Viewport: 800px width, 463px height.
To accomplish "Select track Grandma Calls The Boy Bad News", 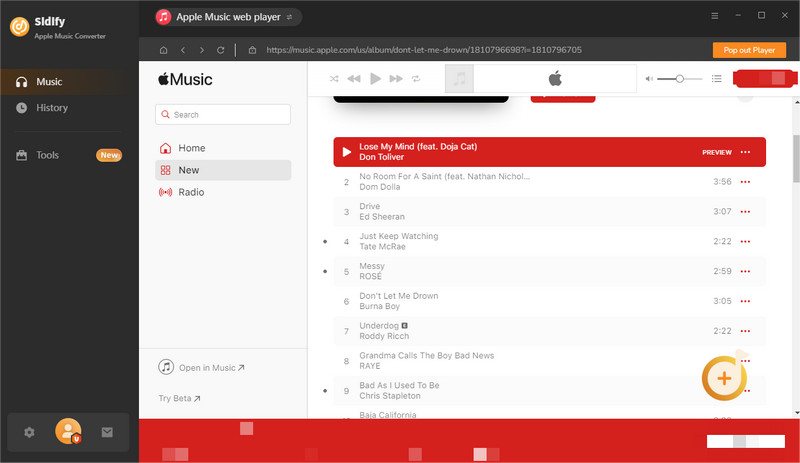I will pos(549,361).
